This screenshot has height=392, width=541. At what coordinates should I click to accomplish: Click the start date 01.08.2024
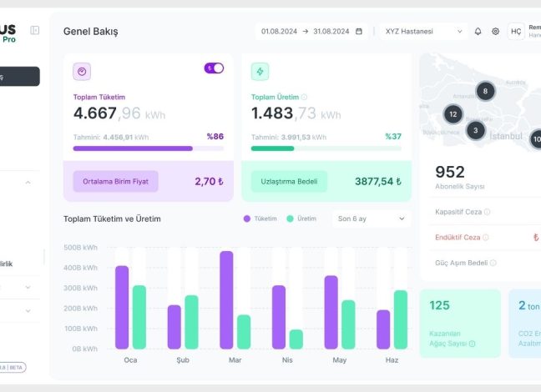point(279,32)
